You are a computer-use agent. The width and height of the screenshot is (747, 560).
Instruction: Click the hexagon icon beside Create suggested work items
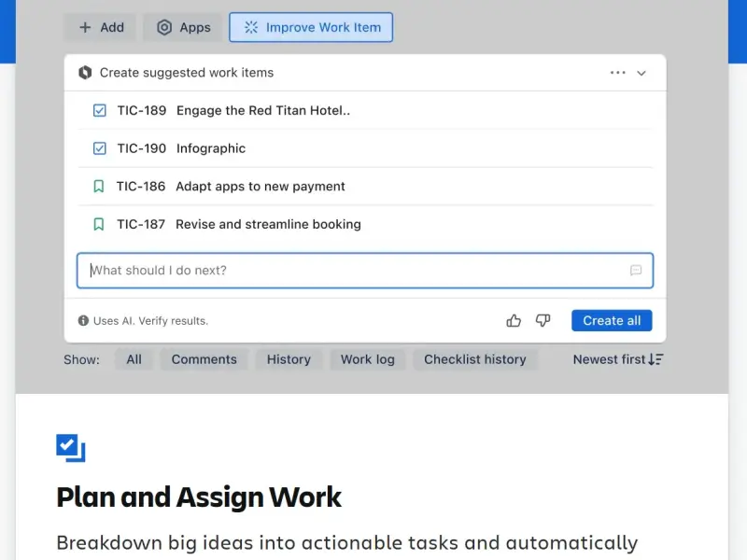click(85, 73)
